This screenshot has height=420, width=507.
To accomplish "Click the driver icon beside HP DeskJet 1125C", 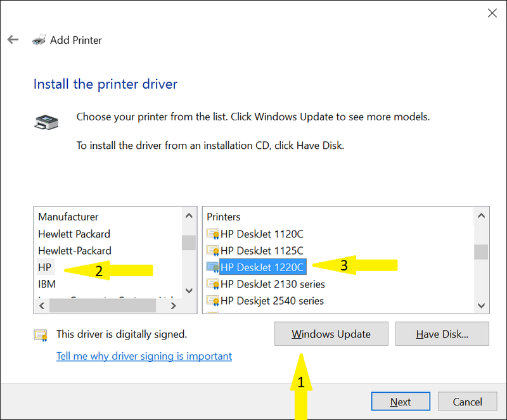I will [213, 251].
